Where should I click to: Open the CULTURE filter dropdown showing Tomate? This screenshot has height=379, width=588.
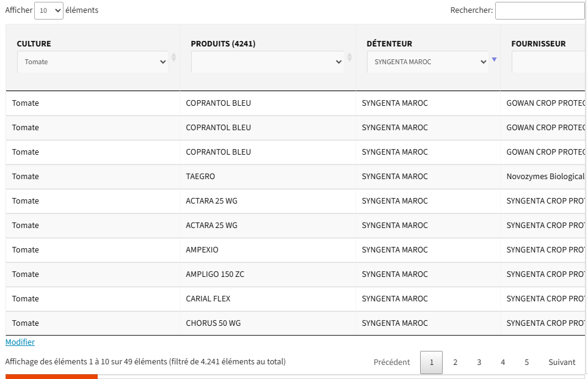[93, 62]
